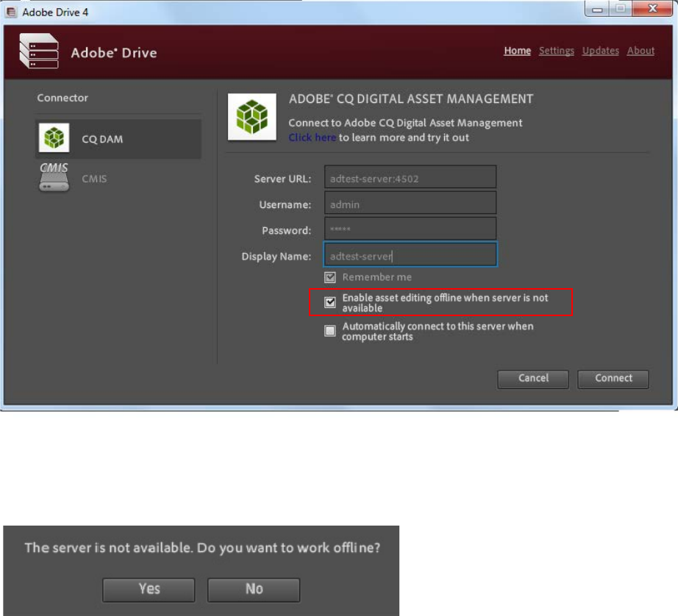Close the Adobe Drive 4 window
The width and height of the screenshot is (678, 616).
(652, 9)
